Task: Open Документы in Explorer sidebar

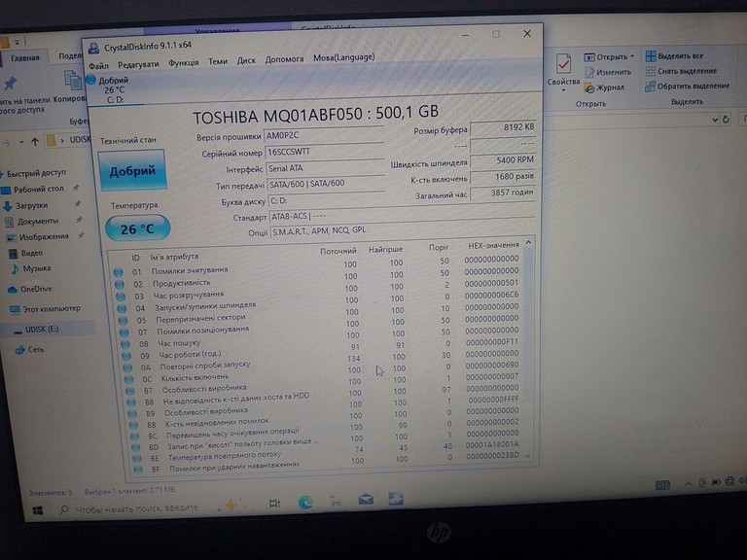Action: [x=32, y=222]
